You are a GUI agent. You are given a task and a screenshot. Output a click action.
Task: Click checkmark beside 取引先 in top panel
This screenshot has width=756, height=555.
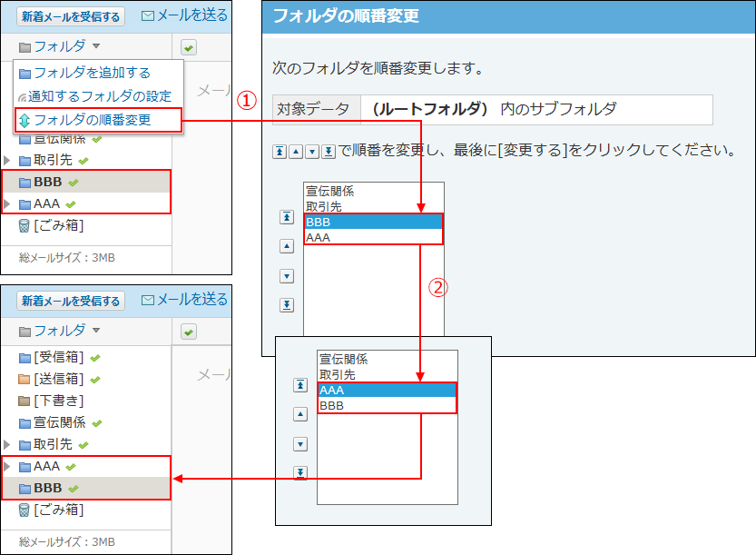(83, 161)
